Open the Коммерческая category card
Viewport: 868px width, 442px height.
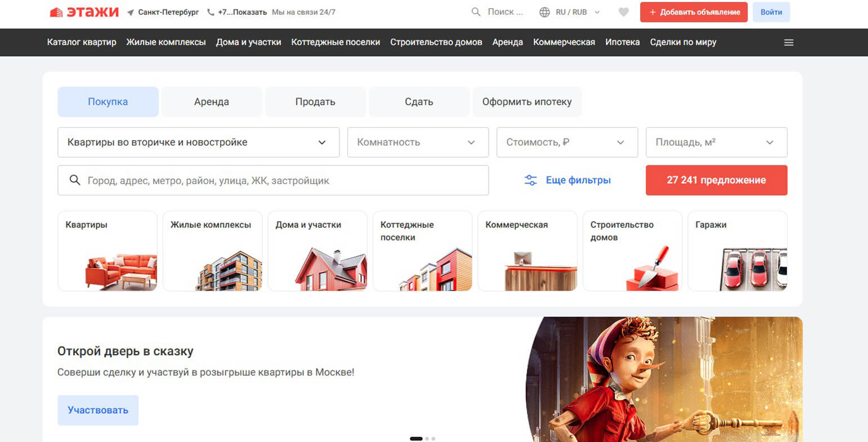[527, 251]
